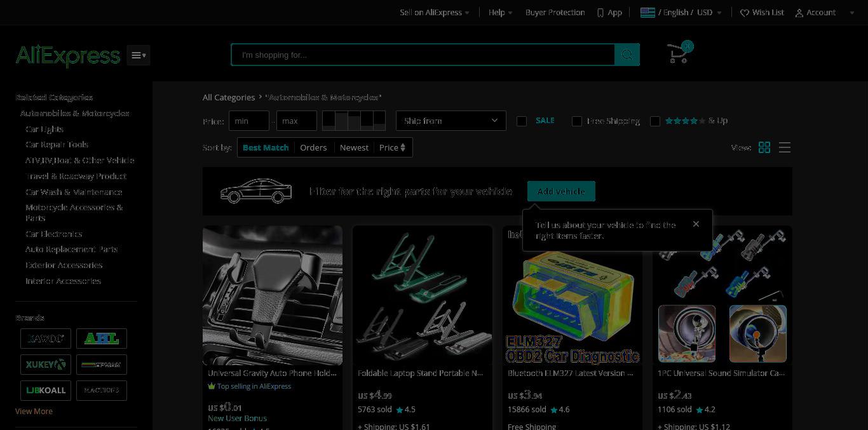Open Car Wash & Maintenance category

(74, 192)
